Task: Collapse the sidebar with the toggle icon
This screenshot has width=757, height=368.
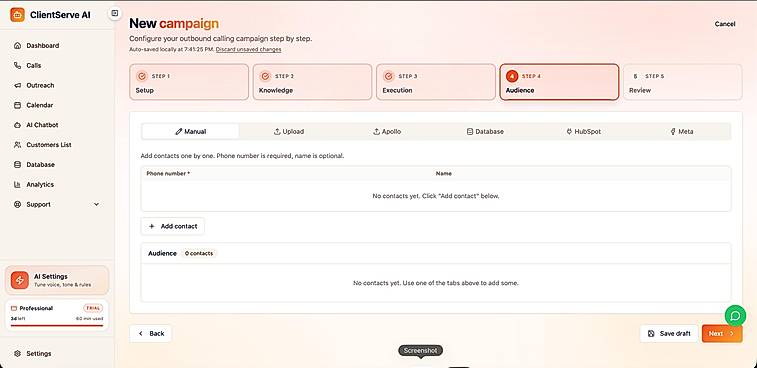Action: [115, 13]
